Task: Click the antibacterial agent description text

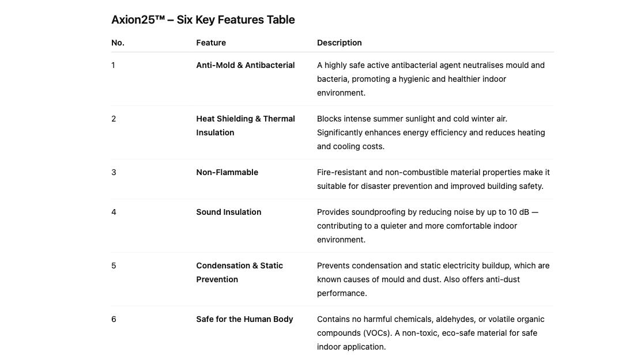Action: 431,79
